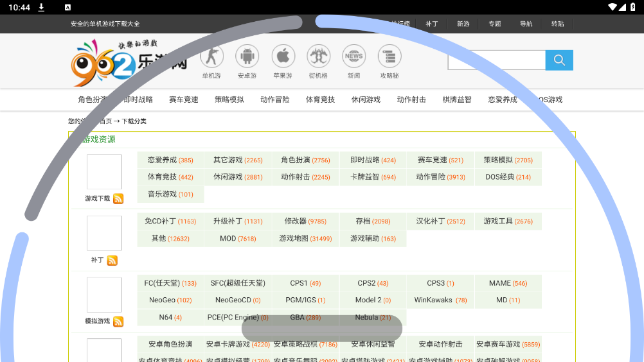The image size is (644, 362).
Task: Click the RSS icon beside 游戏下载
Action: [118, 199]
